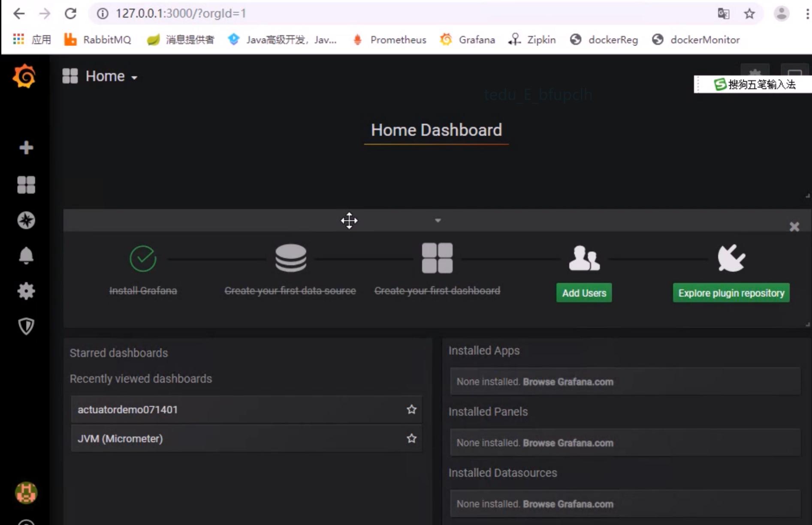
Task: Click Explore plugin repository button
Action: point(731,293)
